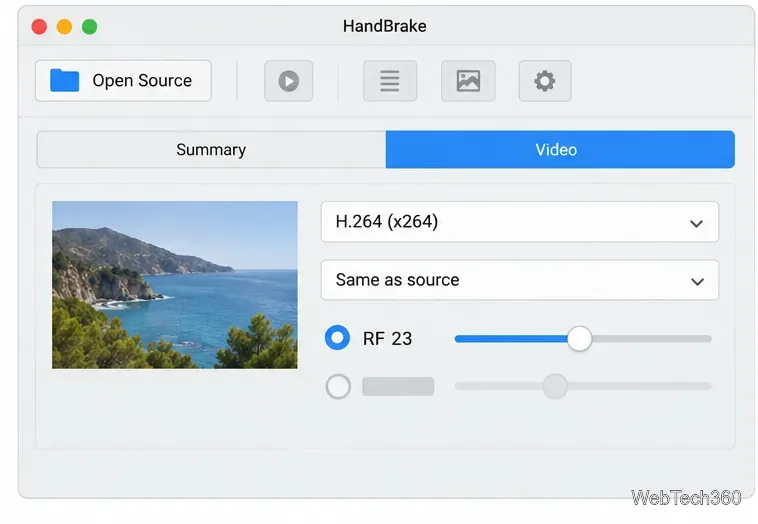Click the Open Source button
Screen dimensions: 758x524
click(x=123, y=81)
